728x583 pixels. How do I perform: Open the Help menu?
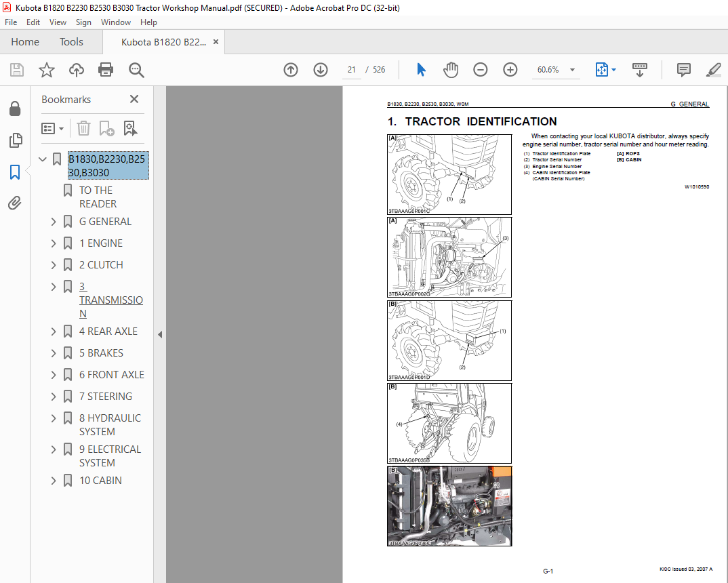pos(148,22)
